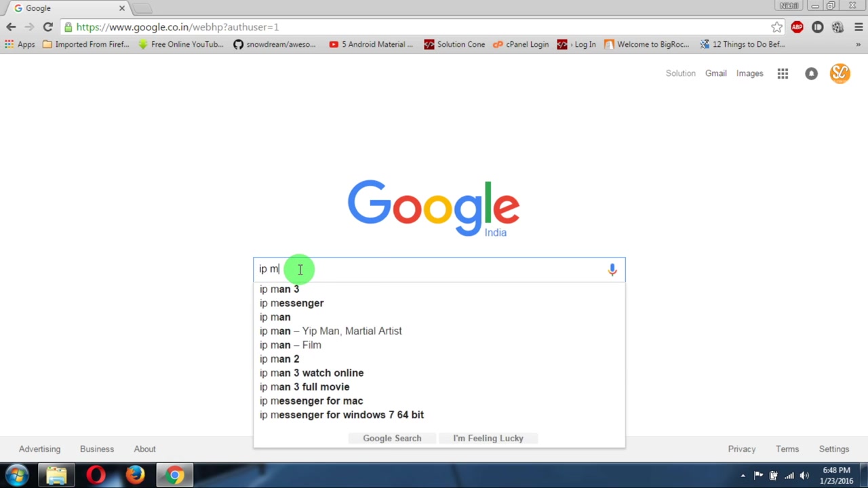Open snowdream/awesome GitHub bookmark
The image size is (868, 488).
275,45
